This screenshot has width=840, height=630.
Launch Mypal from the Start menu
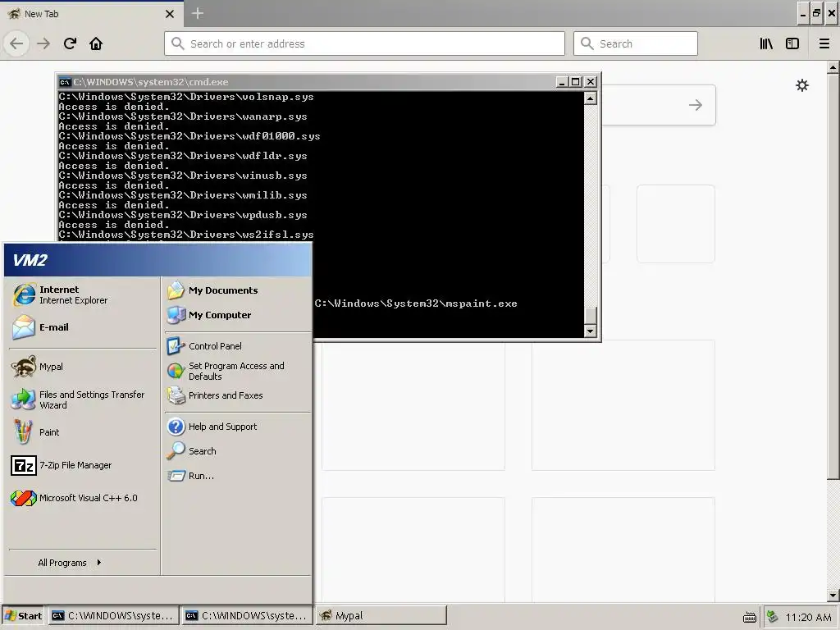tap(83, 367)
